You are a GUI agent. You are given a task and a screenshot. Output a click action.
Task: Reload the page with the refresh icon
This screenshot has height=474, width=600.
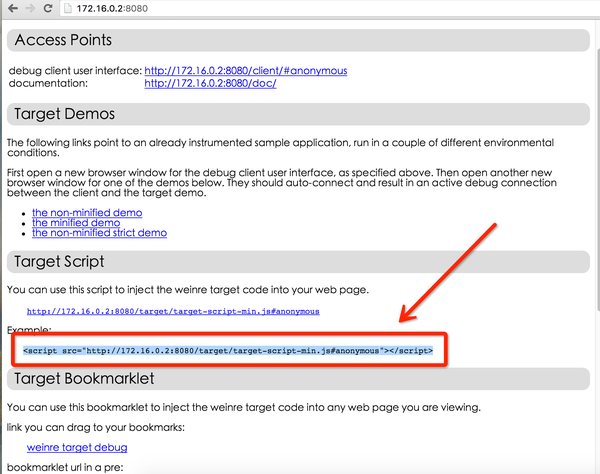pos(48,8)
